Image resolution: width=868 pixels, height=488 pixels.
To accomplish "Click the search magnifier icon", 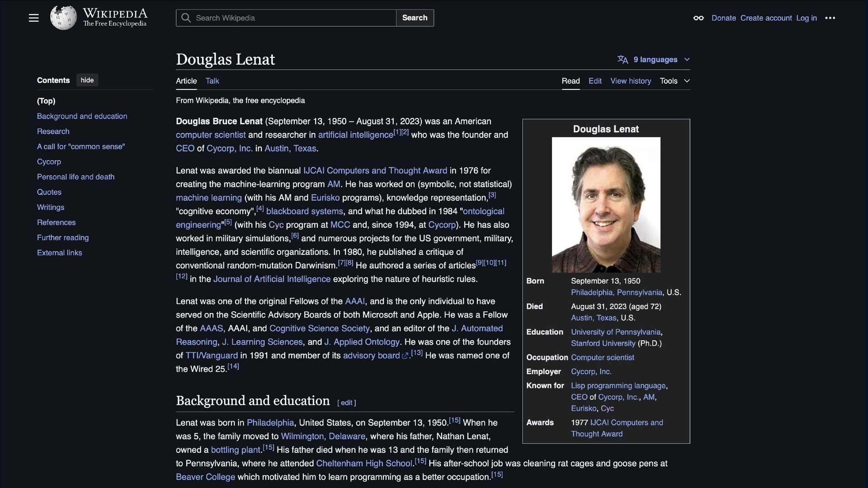I will pyautogui.click(x=186, y=18).
